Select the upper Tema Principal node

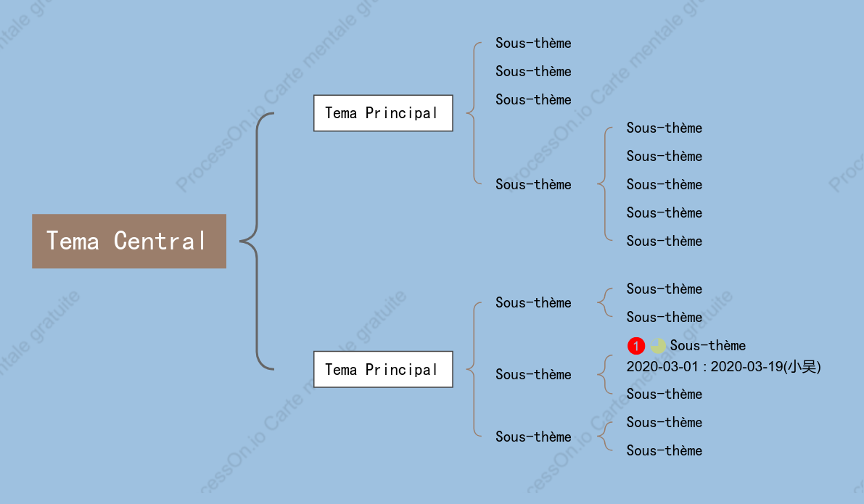point(383,113)
